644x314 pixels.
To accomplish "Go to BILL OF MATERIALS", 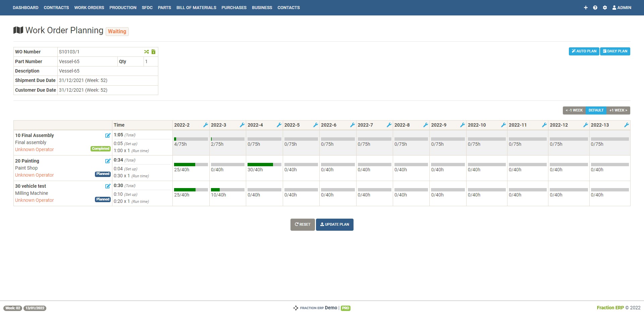I will pyautogui.click(x=196, y=7).
